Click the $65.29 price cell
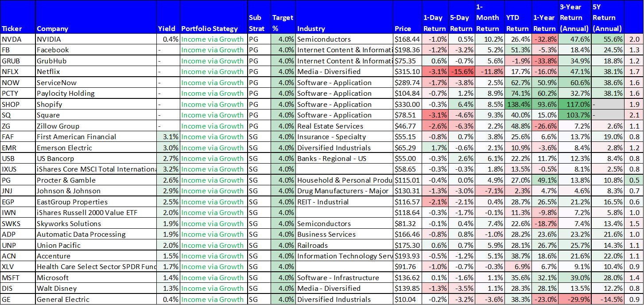 [x=407, y=148]
